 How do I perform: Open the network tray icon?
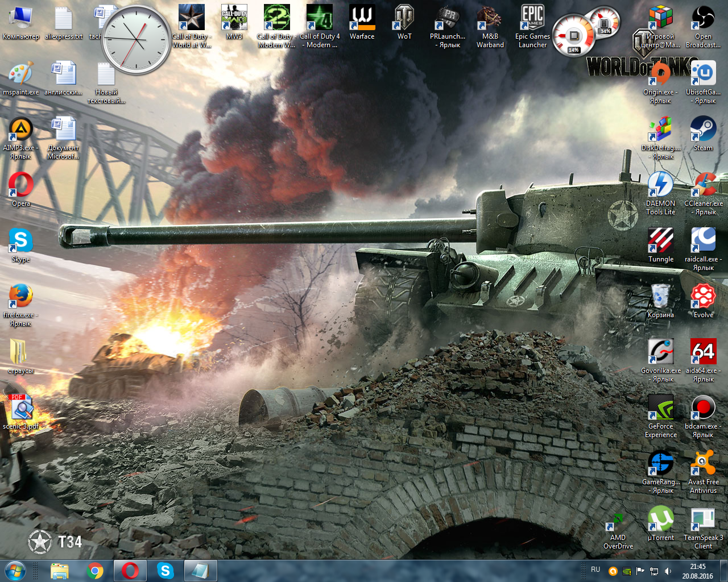click(654, 571)
